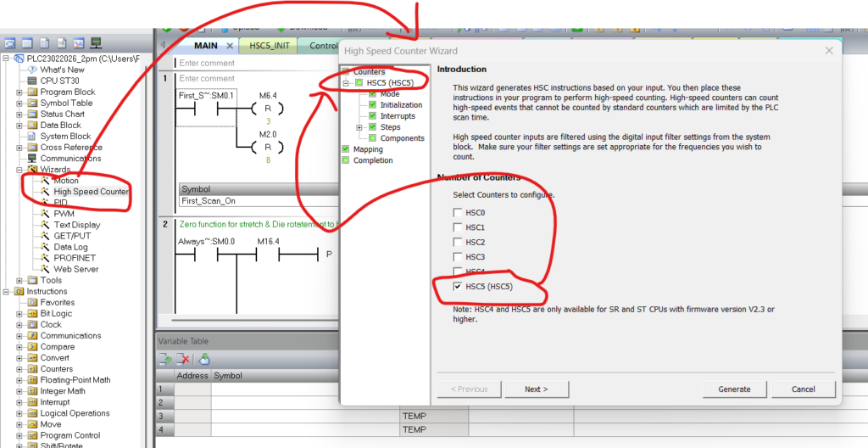Click the System Block icon
Image resolution: width=868 pixels, height=448 pixels.
tap(32, 136)
